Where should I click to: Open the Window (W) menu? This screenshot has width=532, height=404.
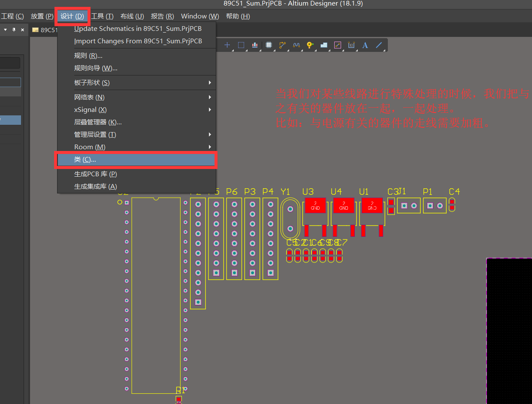pos(200,16)
